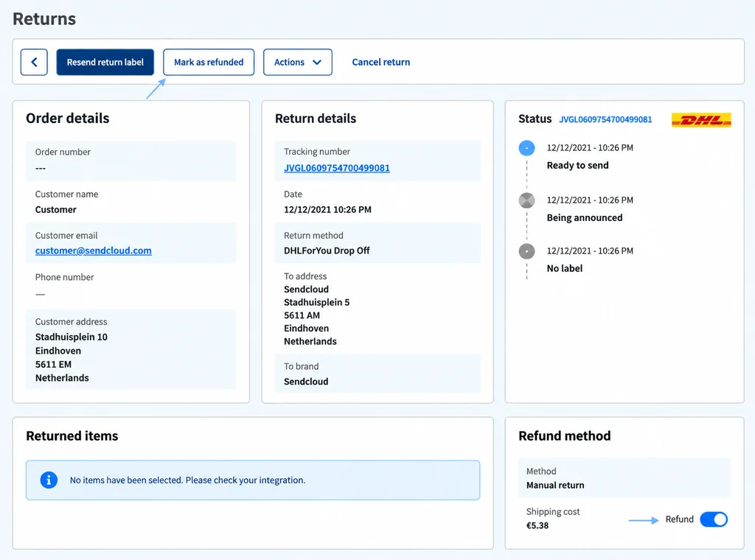Image resolution: width=755 pixels, height=560 pixels.
Task: Click the customer@sendcloud.com email link
Action: (94, 251)
